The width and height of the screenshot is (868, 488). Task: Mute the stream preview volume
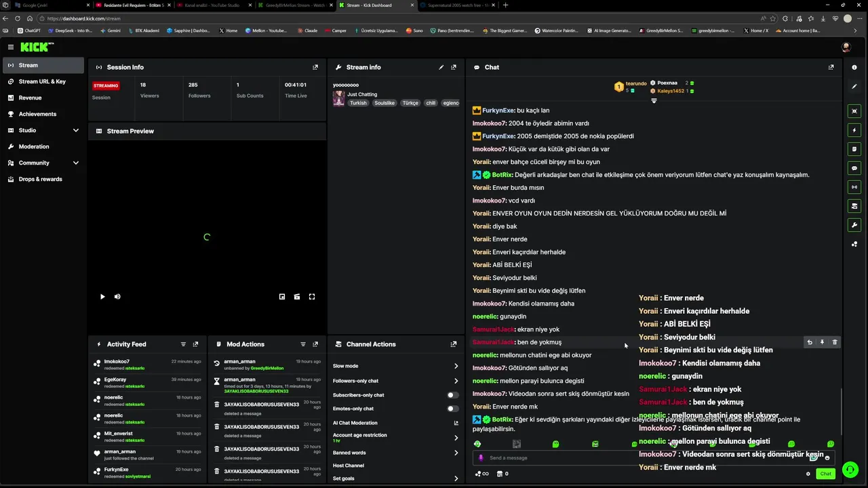117,296
